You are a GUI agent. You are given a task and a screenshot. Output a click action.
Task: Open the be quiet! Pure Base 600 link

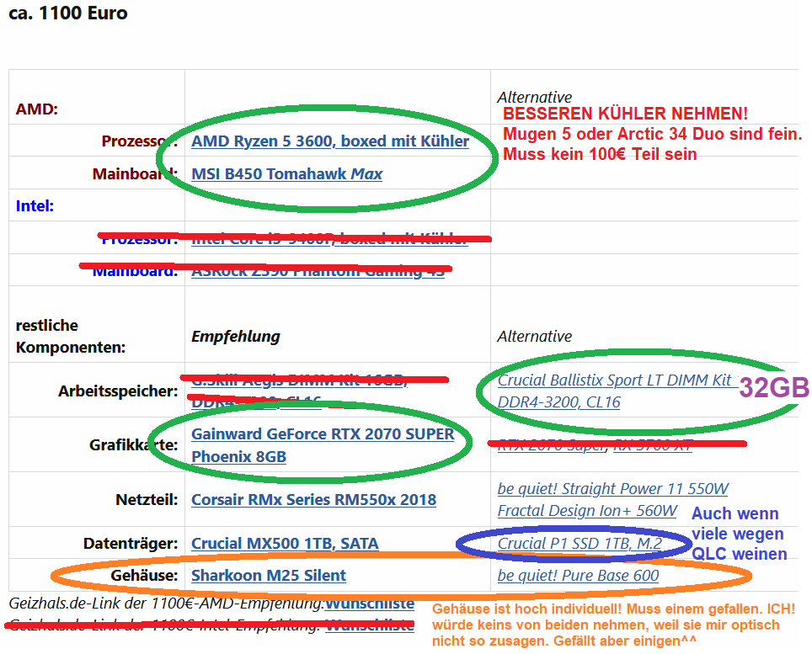(578, 576)
